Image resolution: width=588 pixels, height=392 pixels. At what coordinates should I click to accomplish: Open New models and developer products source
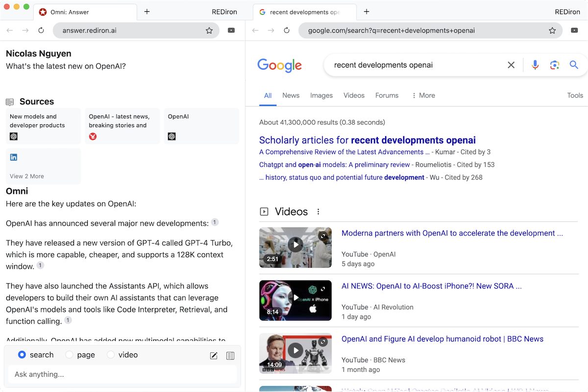pos(44,126)
